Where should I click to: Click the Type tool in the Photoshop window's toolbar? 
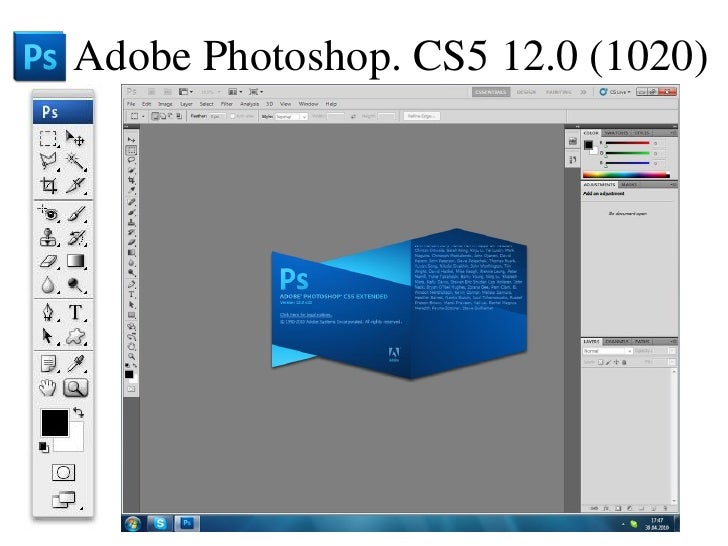tap(131, 294)
